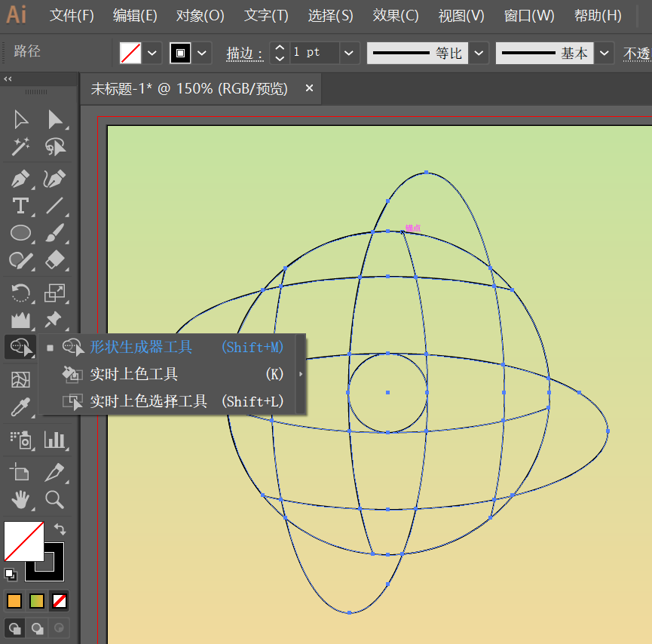Collapse the toolbar with double-arrow
This screenshot has height=644, width=652.
click(8, 78)
